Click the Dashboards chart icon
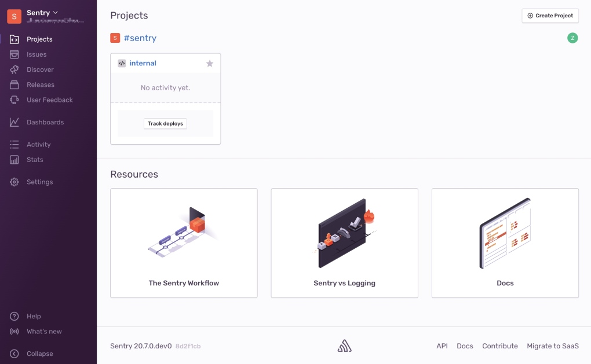The height and width of the screenshot is (364, 591). pyautogui.click(x=14, y=122)
